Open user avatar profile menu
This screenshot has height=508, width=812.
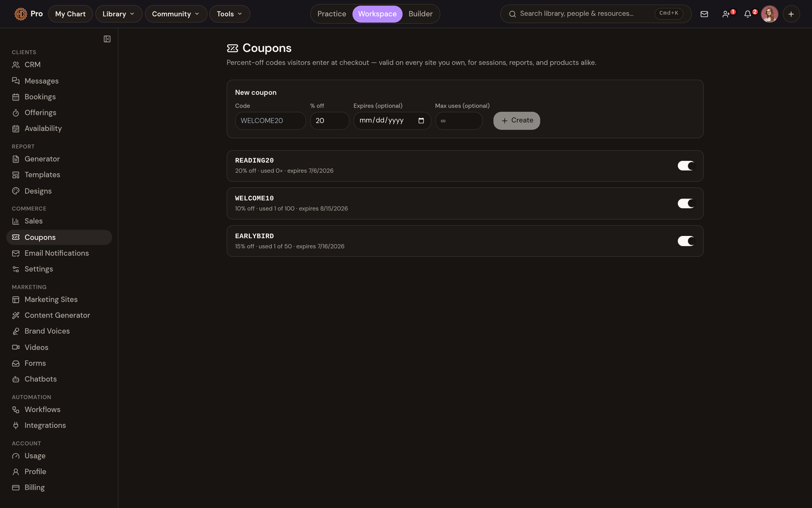769,14
